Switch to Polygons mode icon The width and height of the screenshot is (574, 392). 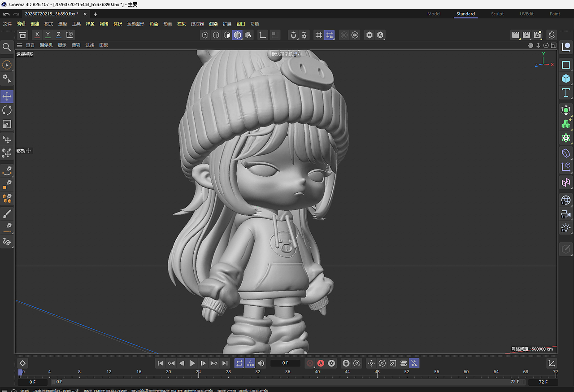(227, 35)
